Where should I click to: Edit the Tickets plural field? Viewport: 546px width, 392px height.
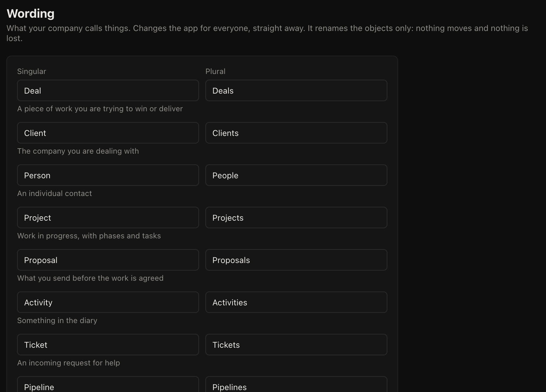[296, 345]
